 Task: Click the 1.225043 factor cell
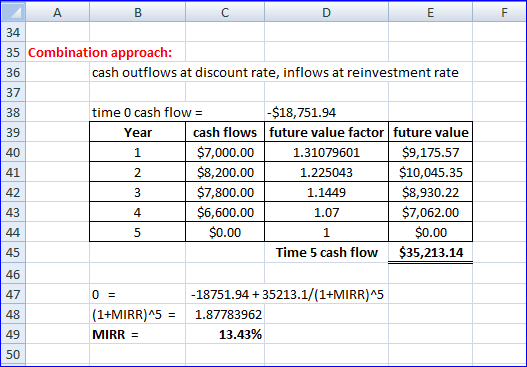click(326, 172)
